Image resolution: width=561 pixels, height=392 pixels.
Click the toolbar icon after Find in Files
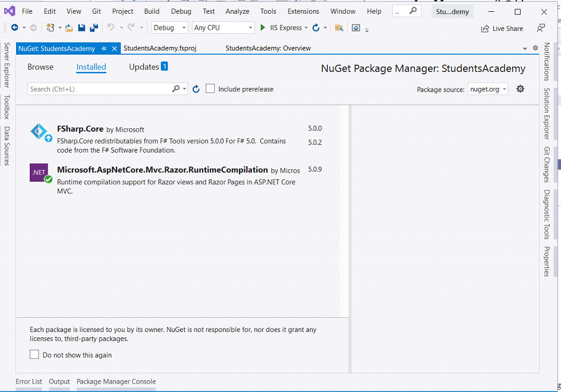[356, 27]
